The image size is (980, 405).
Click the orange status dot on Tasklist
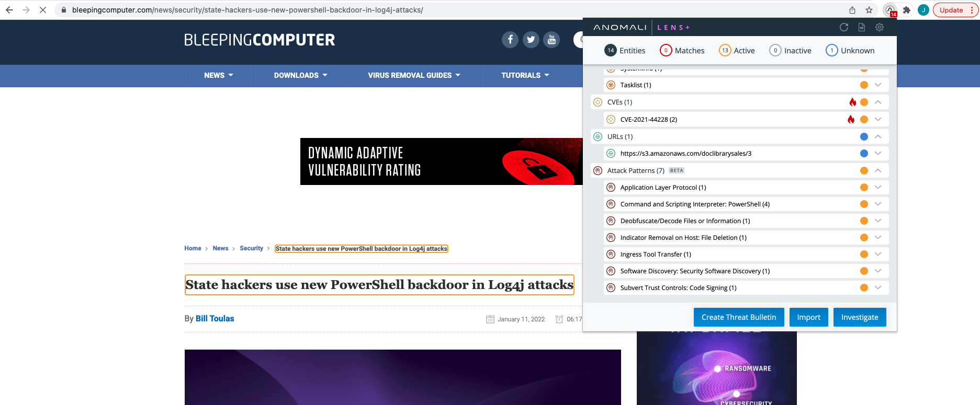tap(864, 85)
